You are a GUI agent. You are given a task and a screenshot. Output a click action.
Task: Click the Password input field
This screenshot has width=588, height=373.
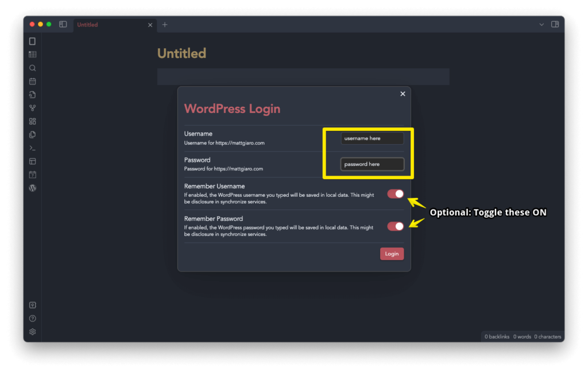372,164
